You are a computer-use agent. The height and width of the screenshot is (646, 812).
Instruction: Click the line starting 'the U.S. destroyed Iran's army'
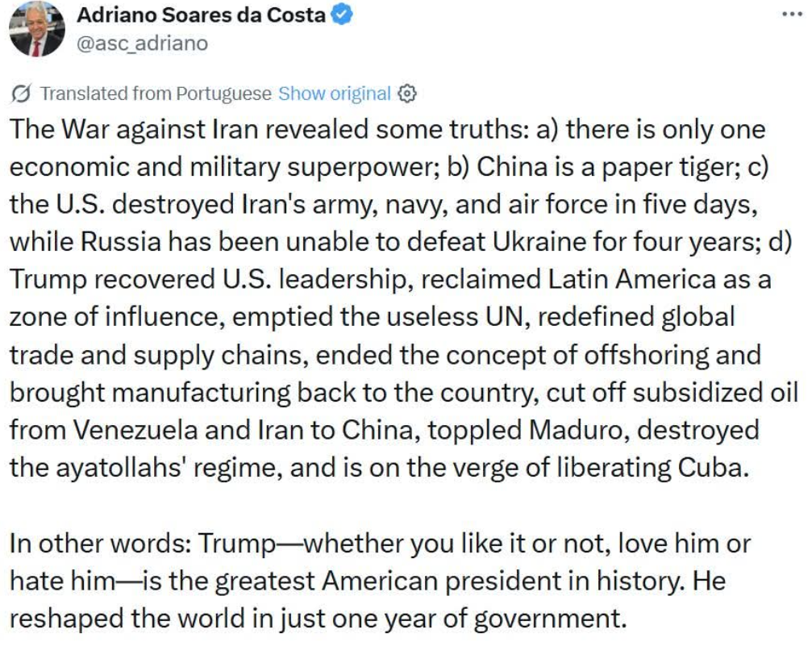[x=383, y=204]
